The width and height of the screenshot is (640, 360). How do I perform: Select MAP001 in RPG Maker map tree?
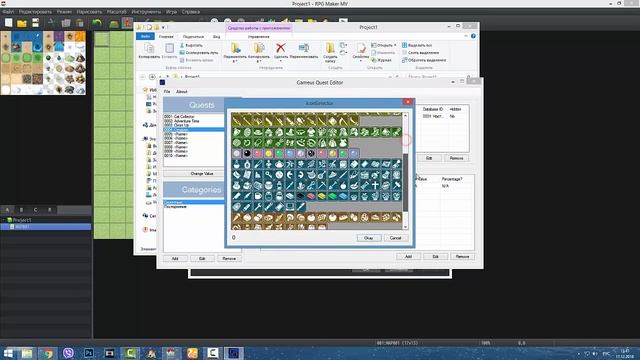tap(46, 227)
